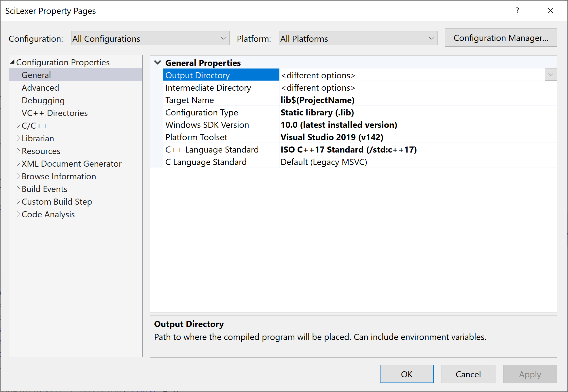Select the Code Analysis page
The width and height of the screenshot is (568, 392).
48,214
